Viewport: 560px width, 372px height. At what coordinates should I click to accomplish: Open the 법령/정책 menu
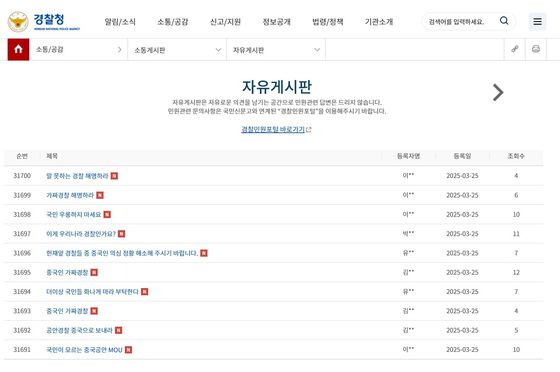pos(328,22)
